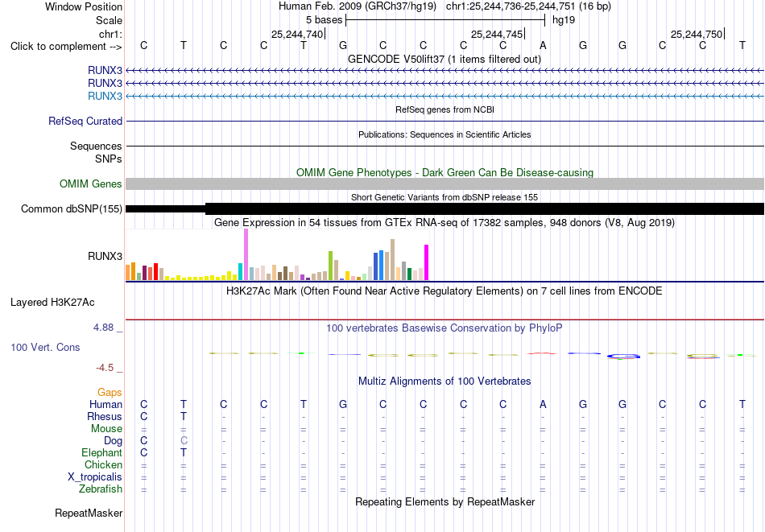Open the 'RefSeq genes from NCBI' track title

pos(445,109)
